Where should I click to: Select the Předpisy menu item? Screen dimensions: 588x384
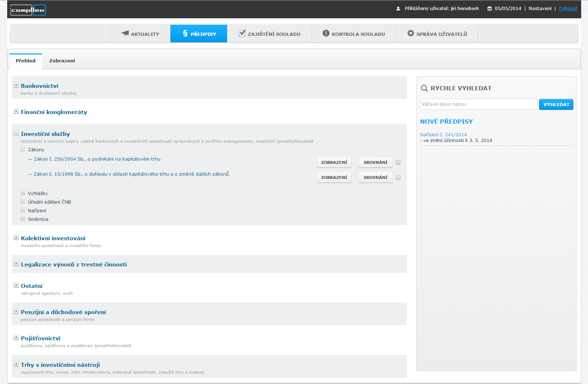199,34
